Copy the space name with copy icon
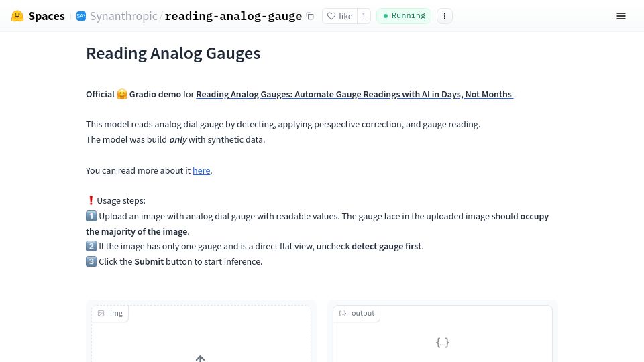The width and height of the screenshot is (644, 362). 310,16
